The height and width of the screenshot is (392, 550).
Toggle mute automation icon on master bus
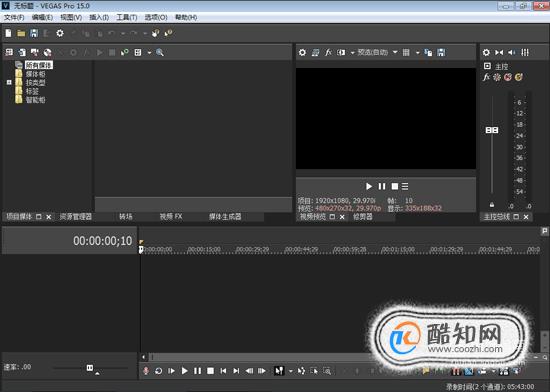pos(508,77)
